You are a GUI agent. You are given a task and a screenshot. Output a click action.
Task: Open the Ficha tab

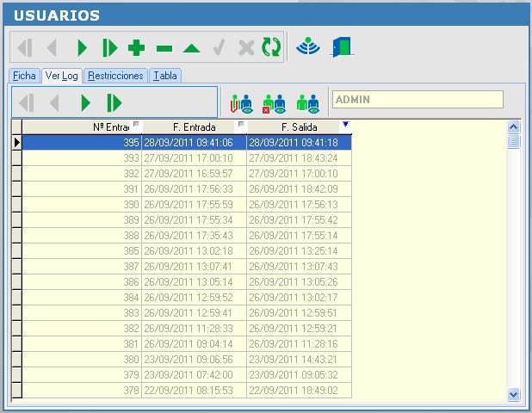[x=24, y=76]
